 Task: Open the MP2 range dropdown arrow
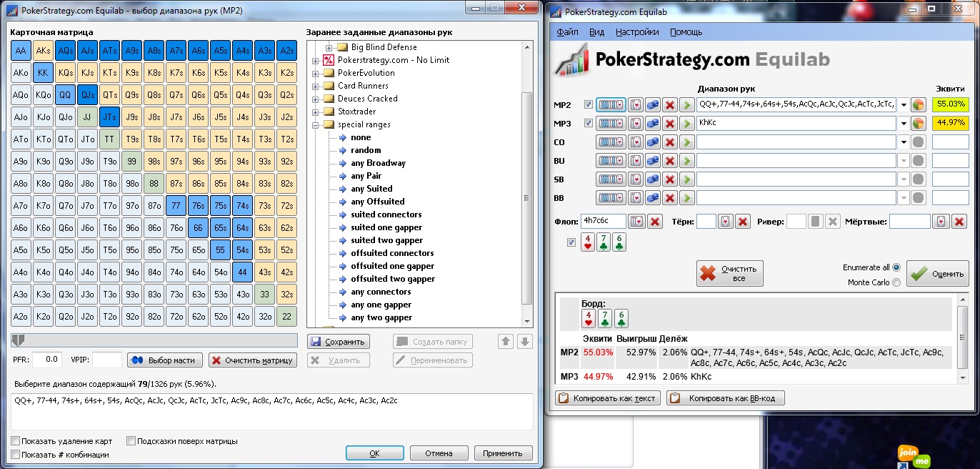click(904, 104)
